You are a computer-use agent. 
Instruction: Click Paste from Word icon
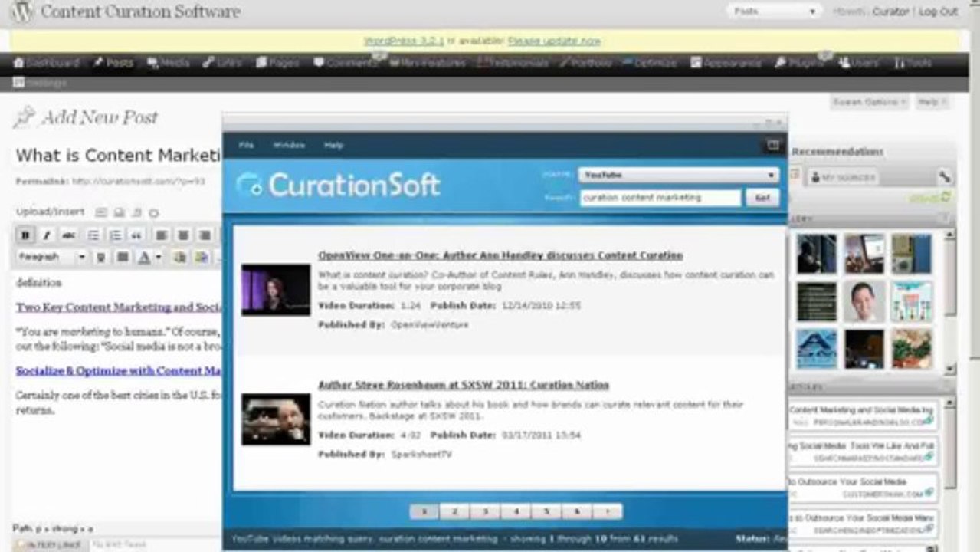pos(202,257)
